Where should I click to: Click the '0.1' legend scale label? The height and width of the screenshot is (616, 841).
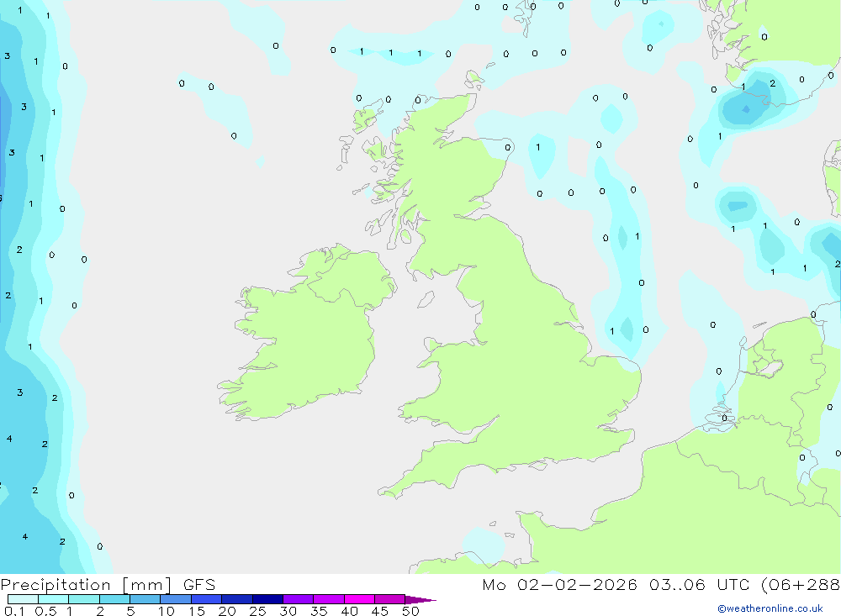pyautogui.click(x=14, y=611)
